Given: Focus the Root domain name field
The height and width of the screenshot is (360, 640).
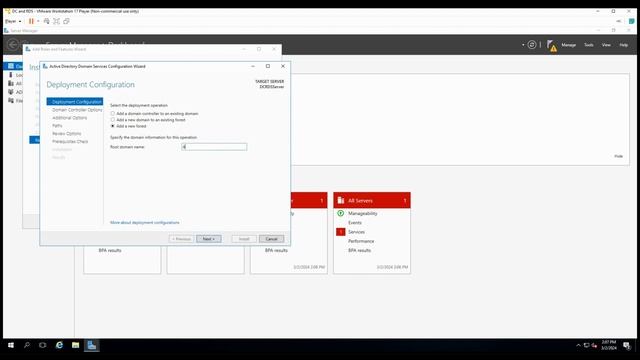Looking at the screenshot, I should coord(214,147).
